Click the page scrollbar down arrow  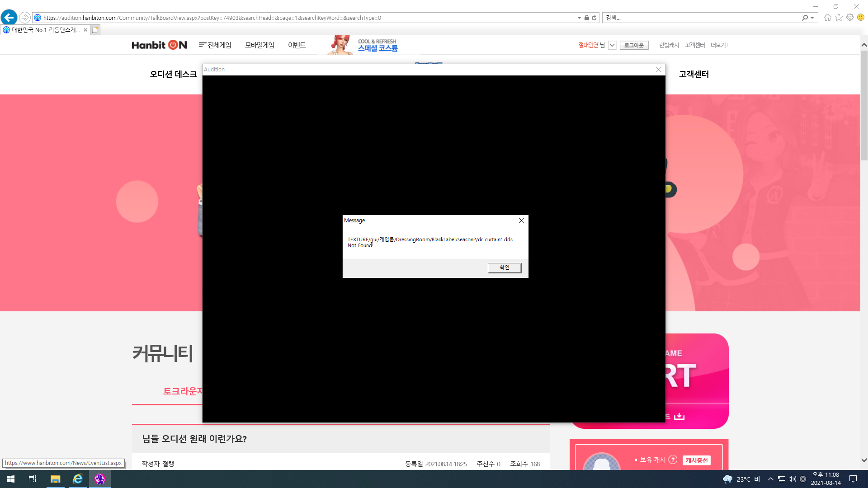click(864, 460)
